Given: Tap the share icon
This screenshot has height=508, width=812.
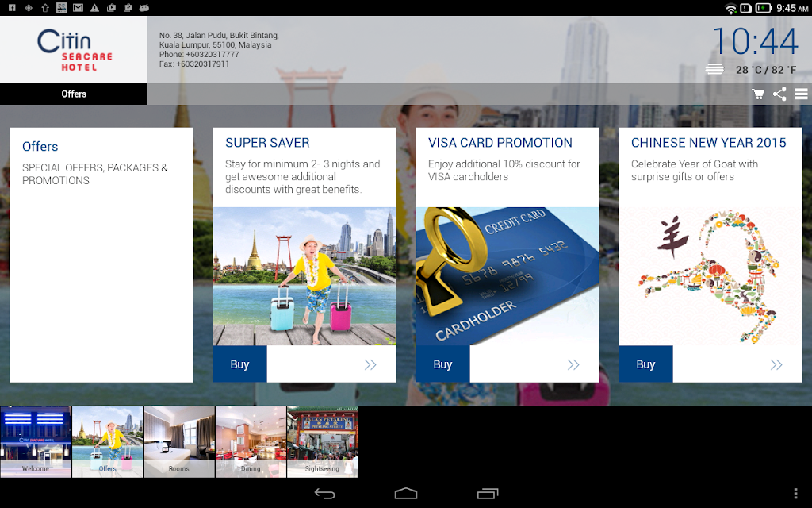Looking at the screenshot, I should point(779,94).
